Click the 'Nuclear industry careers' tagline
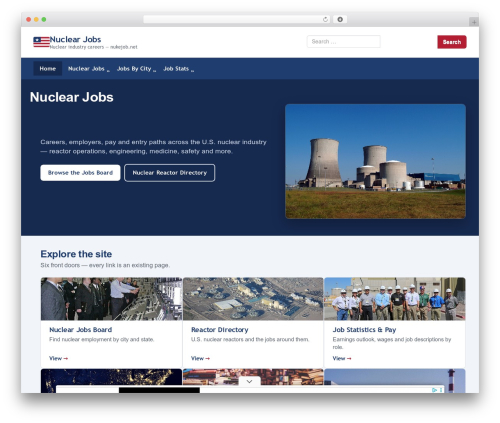 (x=93, y=47)
